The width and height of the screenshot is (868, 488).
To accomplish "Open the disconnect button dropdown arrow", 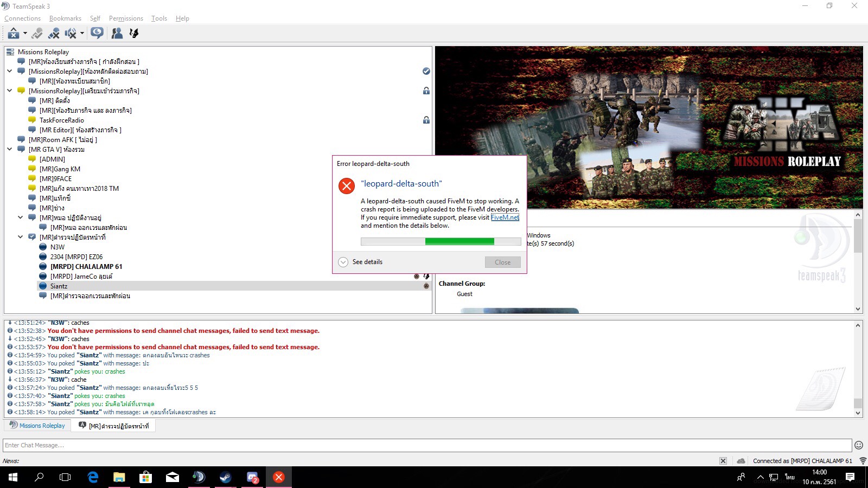I will pyautogui.click(x=24, y=33).
